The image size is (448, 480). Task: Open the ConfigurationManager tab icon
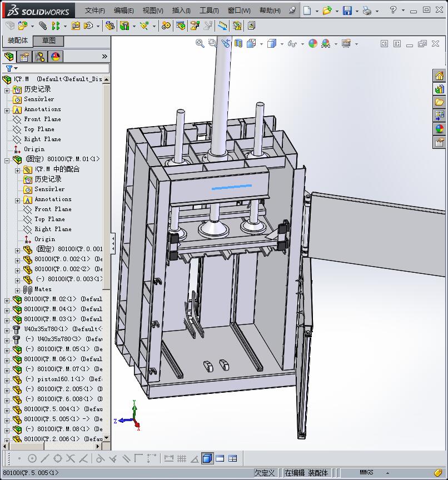pos(40,57)
